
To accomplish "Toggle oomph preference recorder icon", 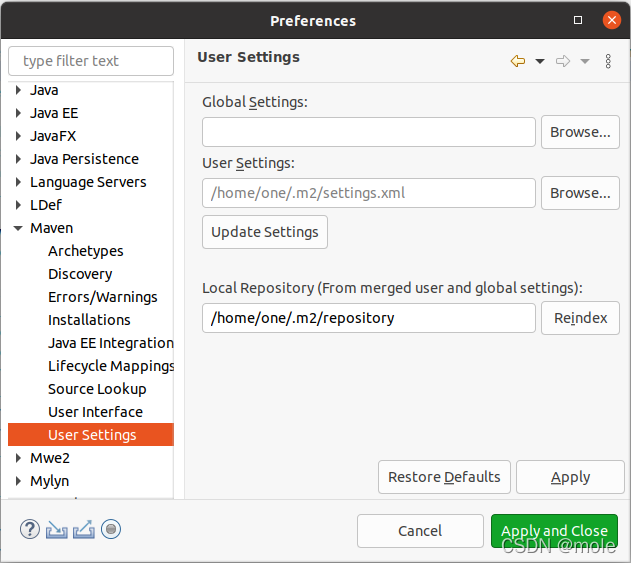I will click(111, 529).
